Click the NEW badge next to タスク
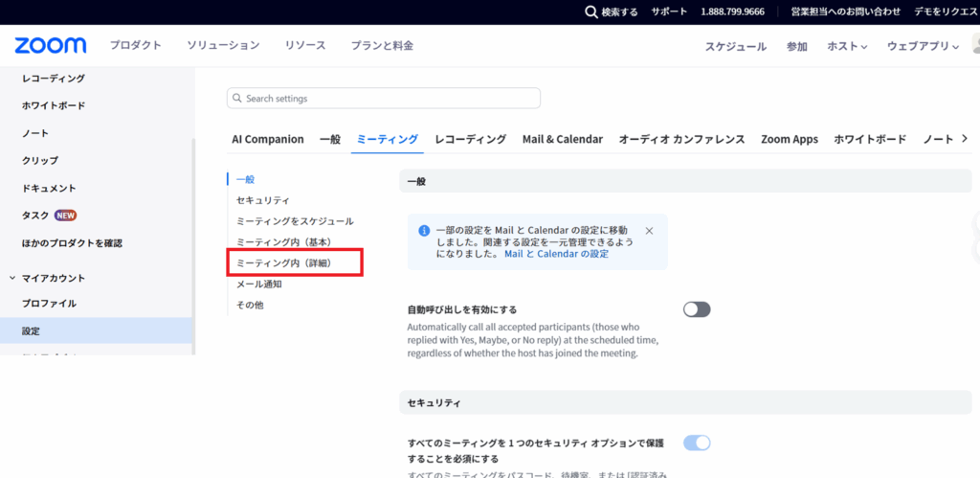 (66, 216)
